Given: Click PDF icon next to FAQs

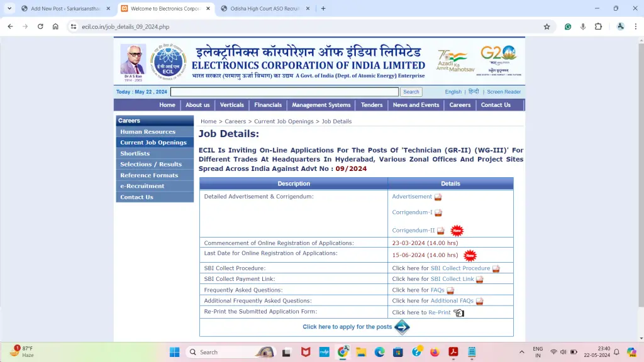Looking at the screenshot, I should click(450, 290).
